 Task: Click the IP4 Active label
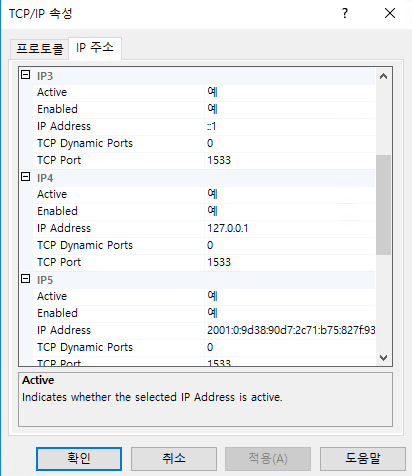pos(52,194)
